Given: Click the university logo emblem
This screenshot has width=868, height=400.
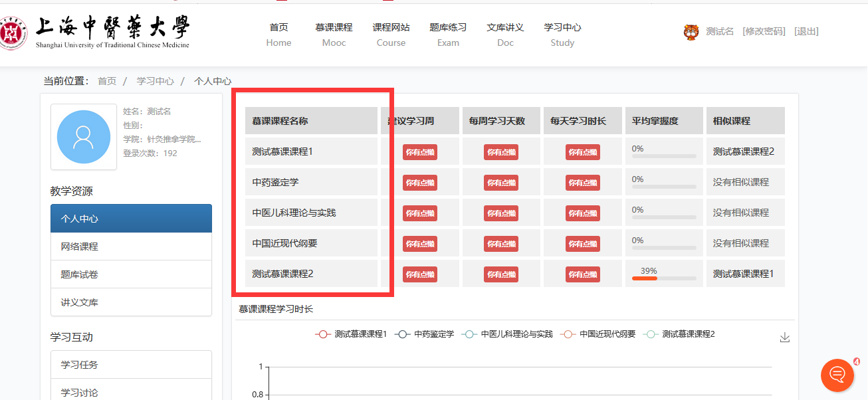Looking at the screenshot, I should pos(12,33).
